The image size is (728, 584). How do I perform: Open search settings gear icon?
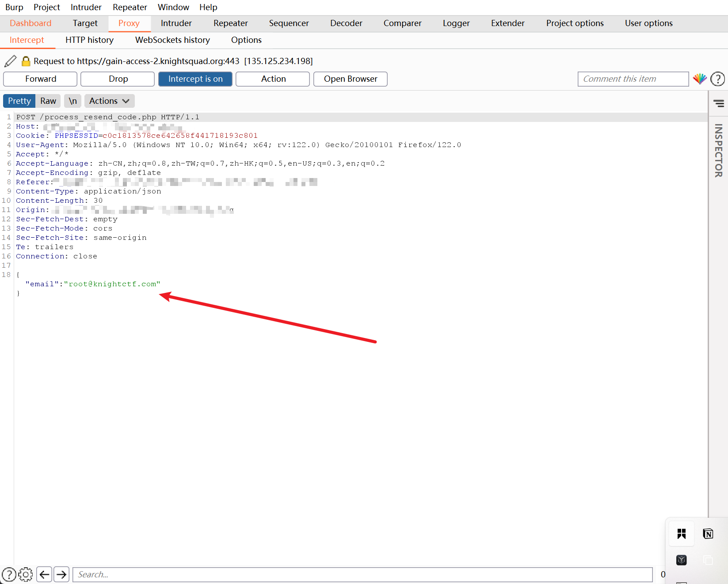tap(26, 574)
